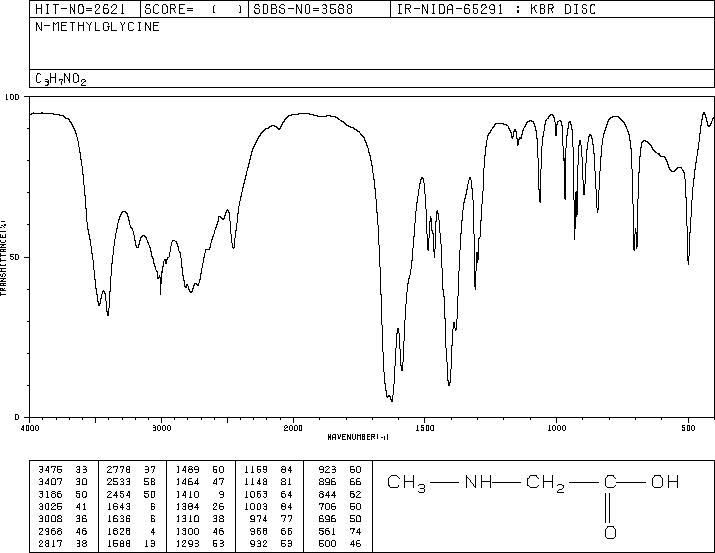Viewport: 715px width, 553px height.
Task: Click the CH2 group in the structure
Action: tap(545, 484)
